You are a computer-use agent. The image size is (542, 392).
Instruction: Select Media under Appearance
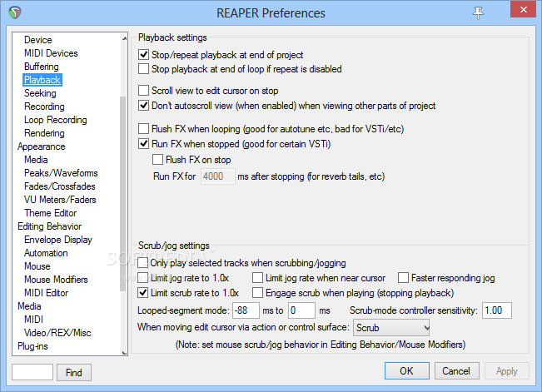[36, 160]
